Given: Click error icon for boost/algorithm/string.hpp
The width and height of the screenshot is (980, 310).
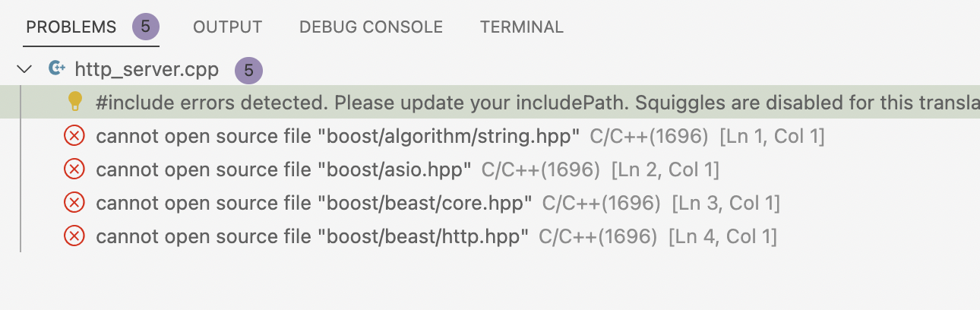Looking at the screenshot, I should pos(74,136).
